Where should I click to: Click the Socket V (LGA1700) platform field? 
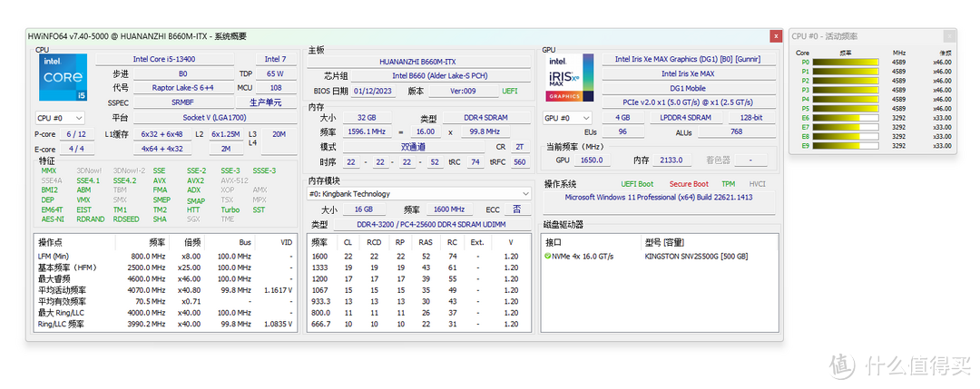tap(214, 117)
